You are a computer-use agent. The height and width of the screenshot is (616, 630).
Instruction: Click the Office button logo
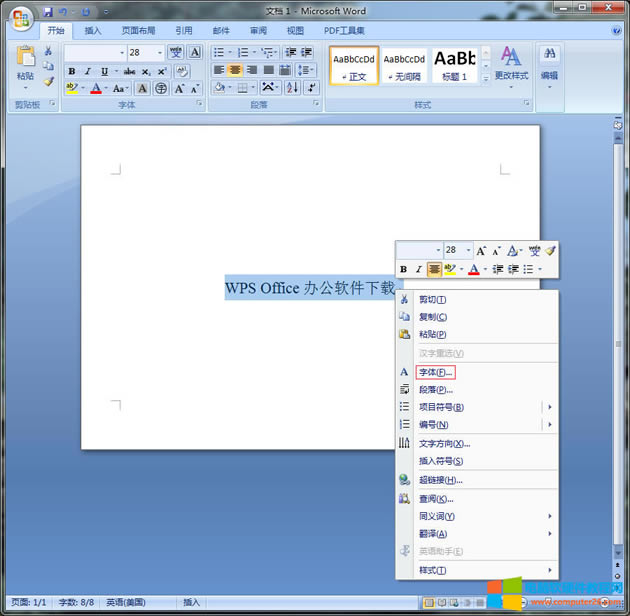(20, 17)
